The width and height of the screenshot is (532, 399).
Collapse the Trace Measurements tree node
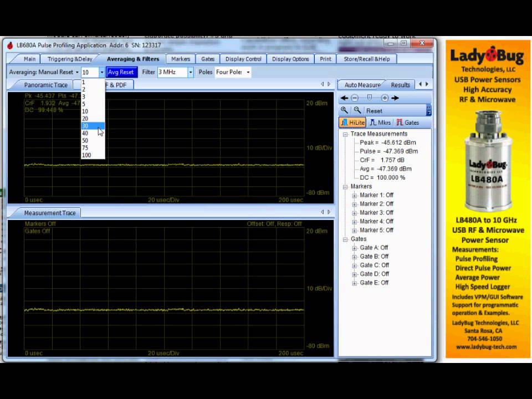345,134
